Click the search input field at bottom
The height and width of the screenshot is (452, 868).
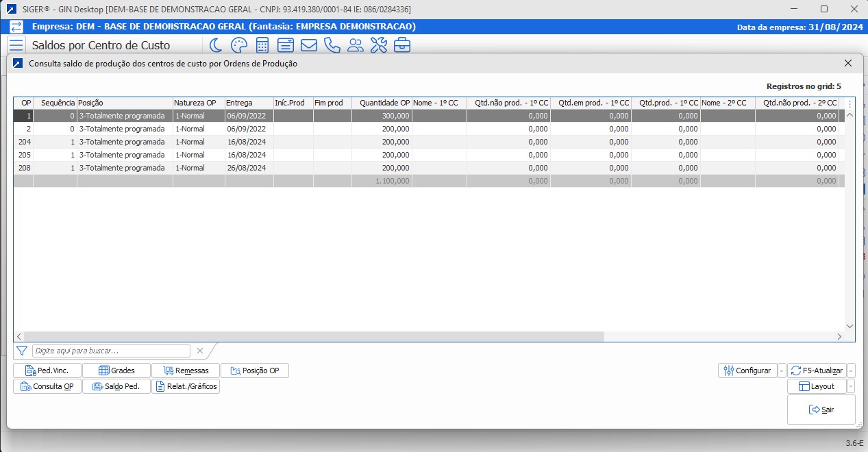click(x=110, y=350)
